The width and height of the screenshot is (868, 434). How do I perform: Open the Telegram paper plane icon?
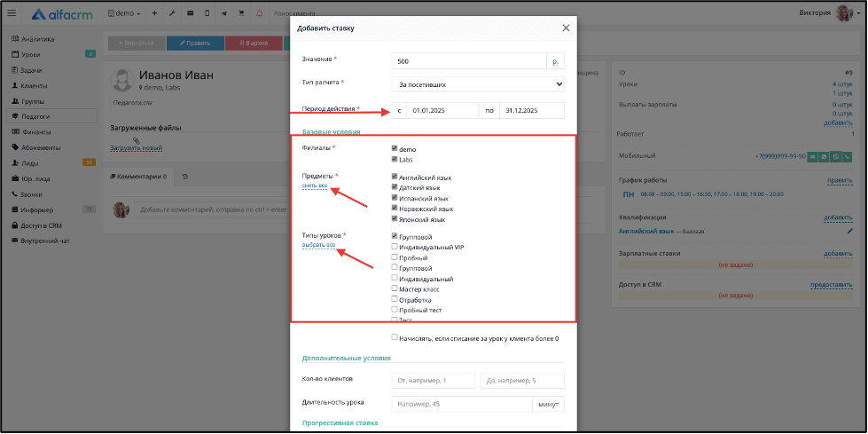(224, 12)
